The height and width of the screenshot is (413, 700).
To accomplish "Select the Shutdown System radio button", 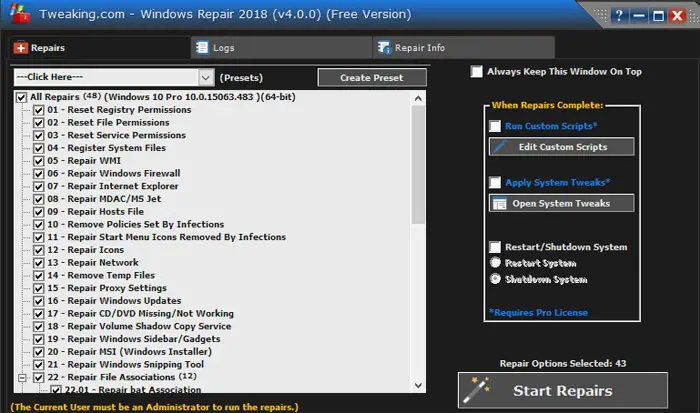I will (x=495, y=279).
